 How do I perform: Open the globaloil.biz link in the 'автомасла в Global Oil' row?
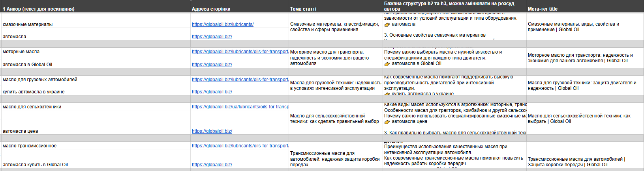pos(212,65)
